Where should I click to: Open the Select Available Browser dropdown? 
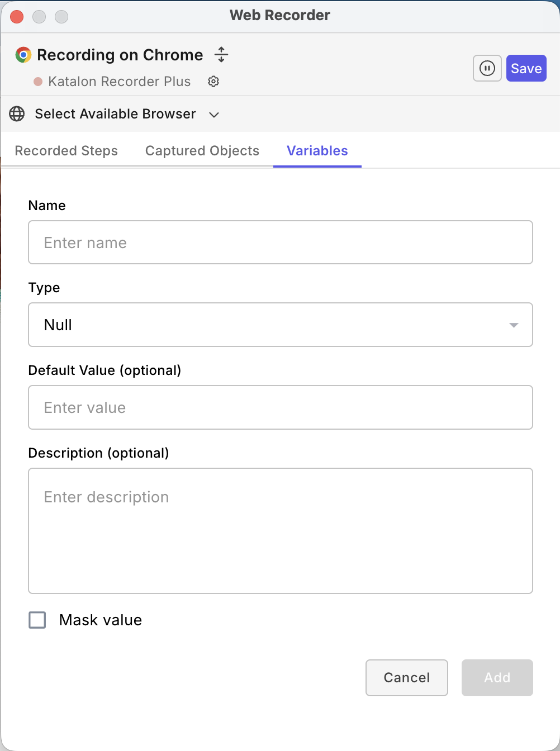115,114
